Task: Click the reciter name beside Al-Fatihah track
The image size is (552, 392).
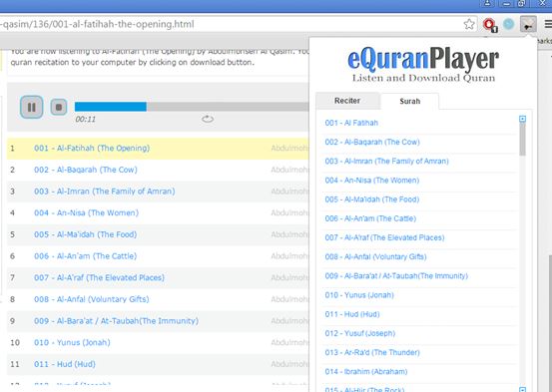Action: (289, 149)
